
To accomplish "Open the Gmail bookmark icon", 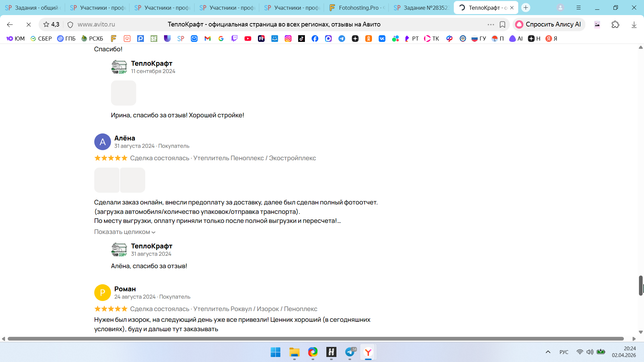I will [208, 39].
